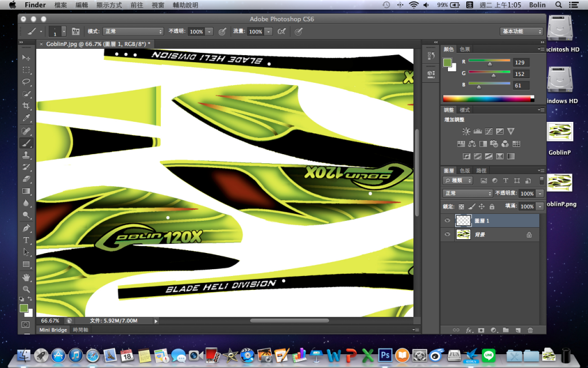Screen dimensions: 588x368
Task: Select the Rectangular Marquee tool
Action: 26,70
